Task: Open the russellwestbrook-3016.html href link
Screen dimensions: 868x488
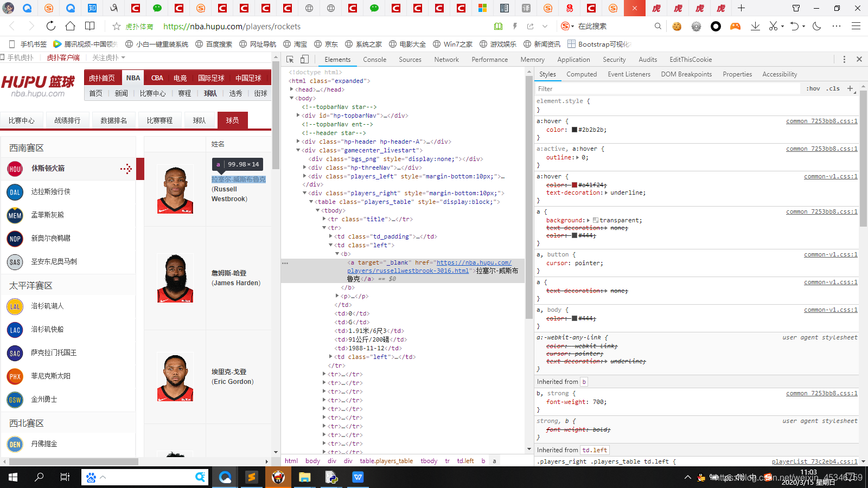Action: [429, 267]
